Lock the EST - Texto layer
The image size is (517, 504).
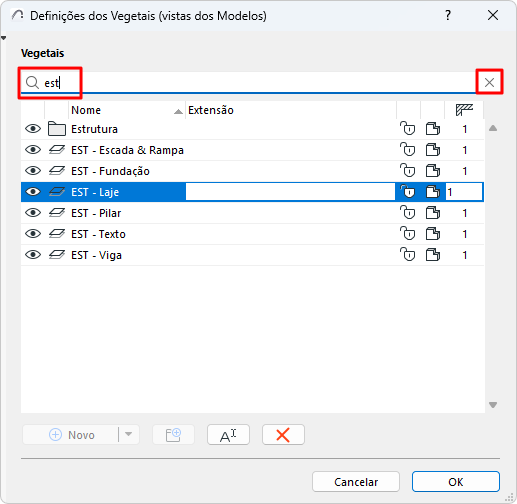pos(408,234)
